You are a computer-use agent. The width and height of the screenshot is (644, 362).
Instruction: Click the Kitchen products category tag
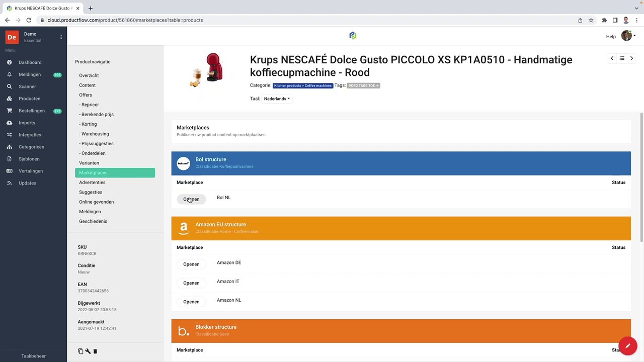click(303, 85)
